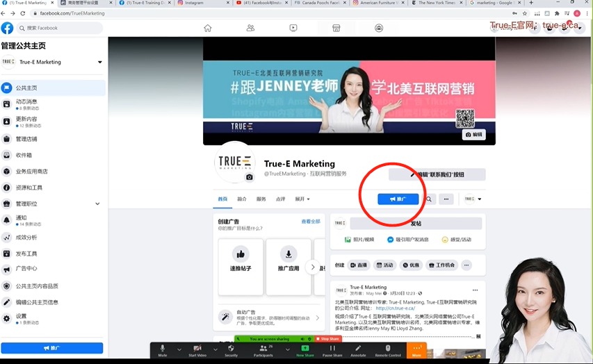This screenshot has height=364, width=593.
Task: Go to Facebook Home icon in top bar
Action: [x=207, y=28]
